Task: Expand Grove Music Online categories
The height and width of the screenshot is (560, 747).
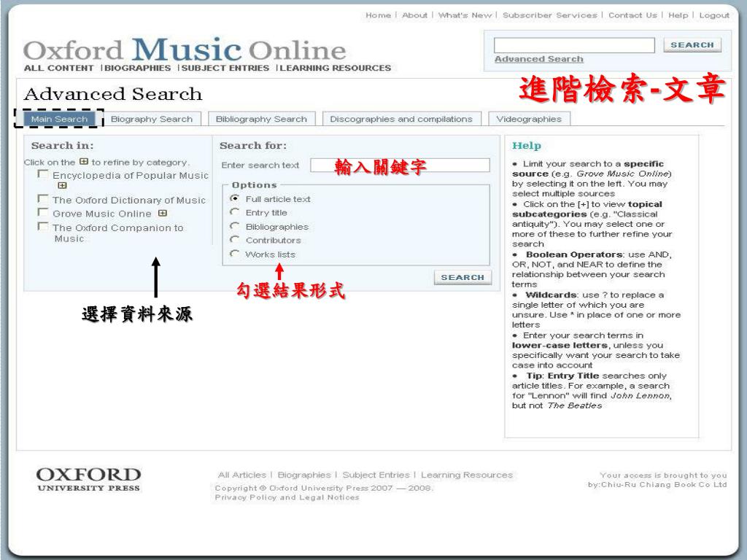Action: pos(163,214)
